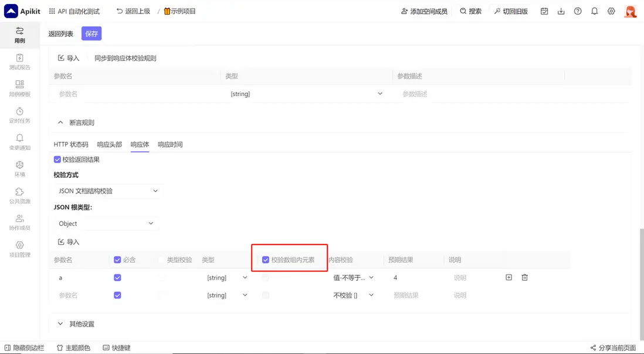Screen dimensions: 644x354
Task: Open 主题颜色 theme color option
Action: point(73,348)
